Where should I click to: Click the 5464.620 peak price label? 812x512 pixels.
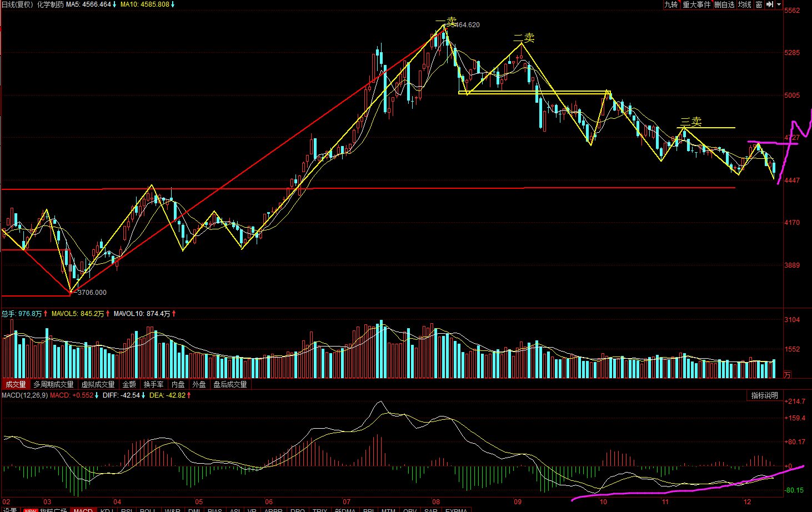465,25
